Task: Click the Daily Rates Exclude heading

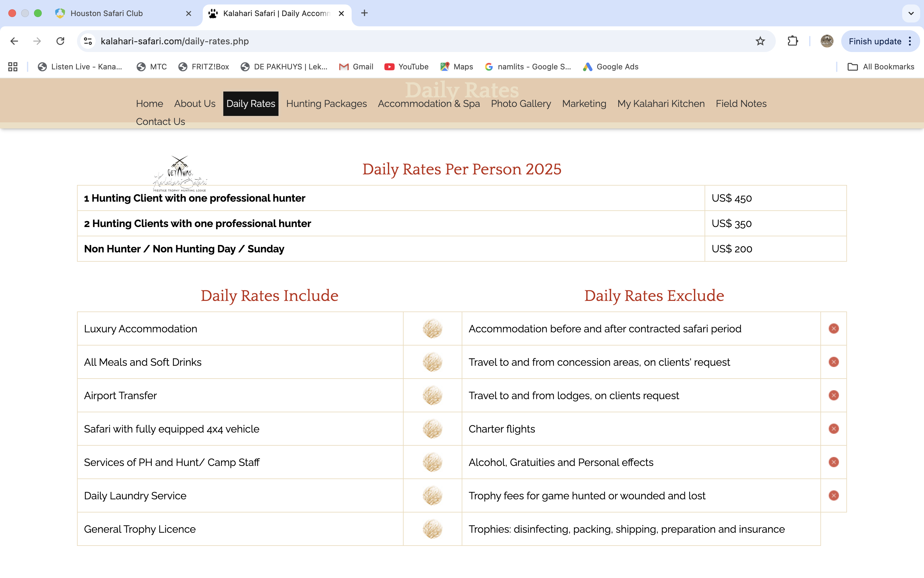Action: pos(654,295)
